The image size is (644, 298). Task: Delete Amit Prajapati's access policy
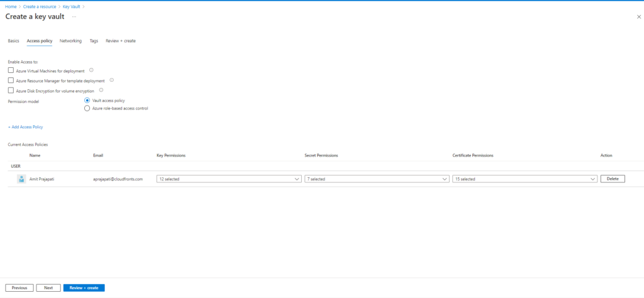[x=613, y=179]
